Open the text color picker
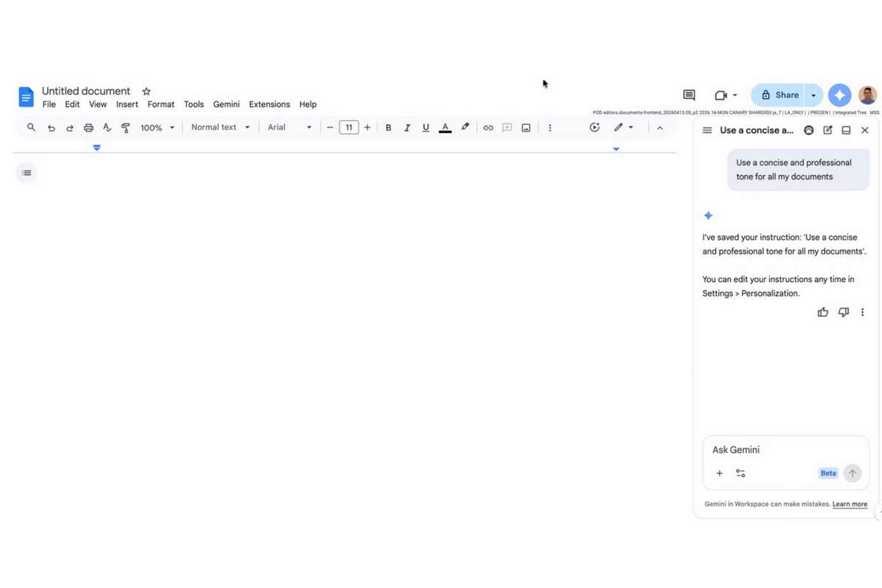Screen dimensions: 882x588 [x=445, y=128]
